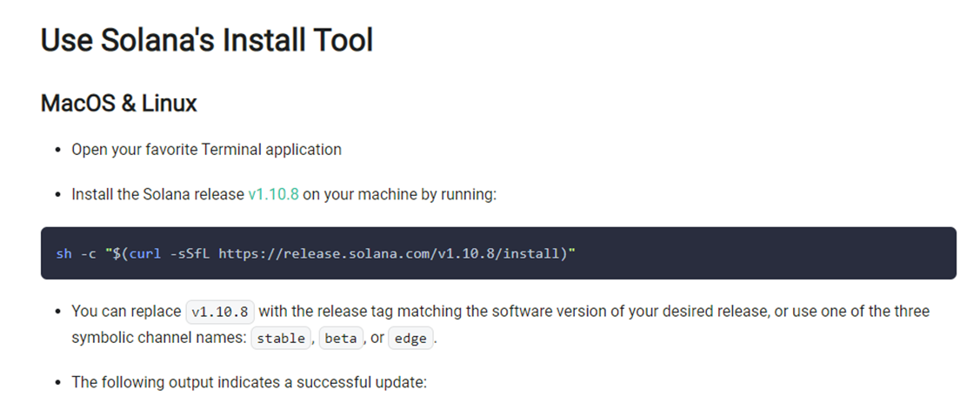The width and height of the screenshot is (980, 410).
Task: Click the inline v1.10.8 code tag
Action: [220, 312]
